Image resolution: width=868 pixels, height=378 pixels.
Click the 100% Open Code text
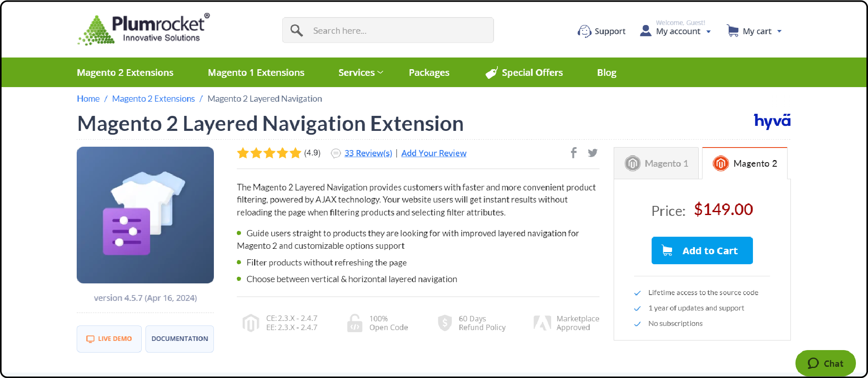(389, 323)
